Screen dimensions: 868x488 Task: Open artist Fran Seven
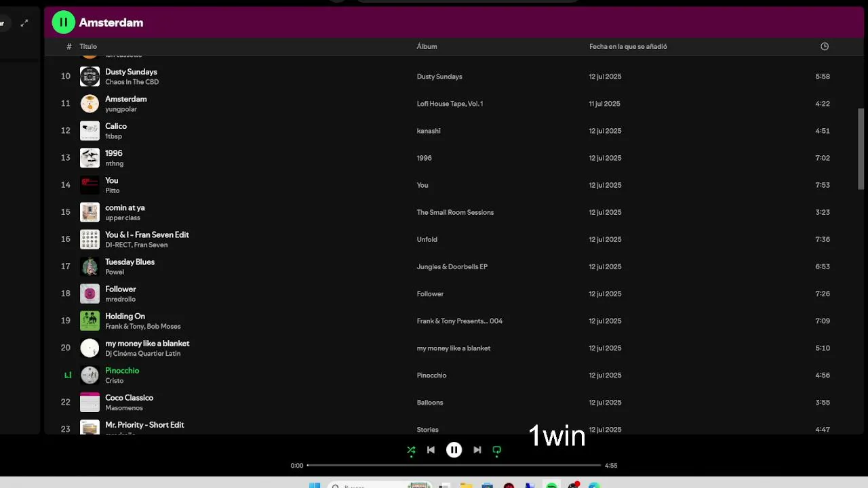[151, 245]
